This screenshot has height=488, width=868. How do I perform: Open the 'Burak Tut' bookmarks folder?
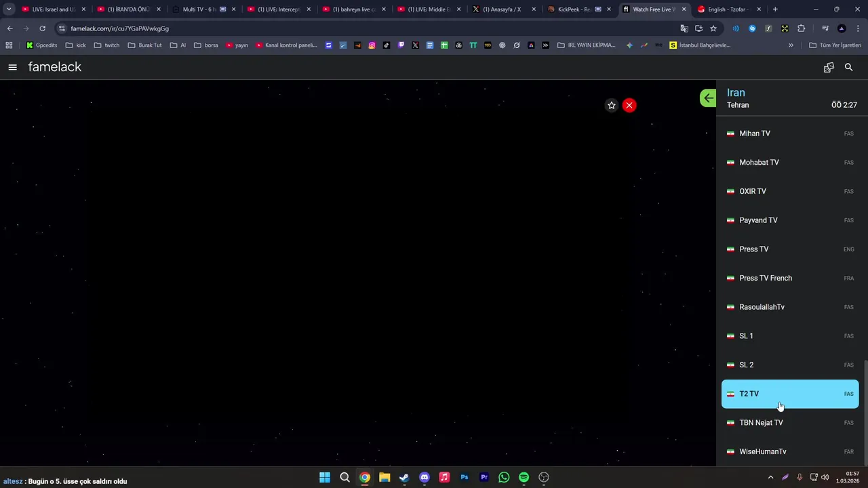[x=144, y=45]
